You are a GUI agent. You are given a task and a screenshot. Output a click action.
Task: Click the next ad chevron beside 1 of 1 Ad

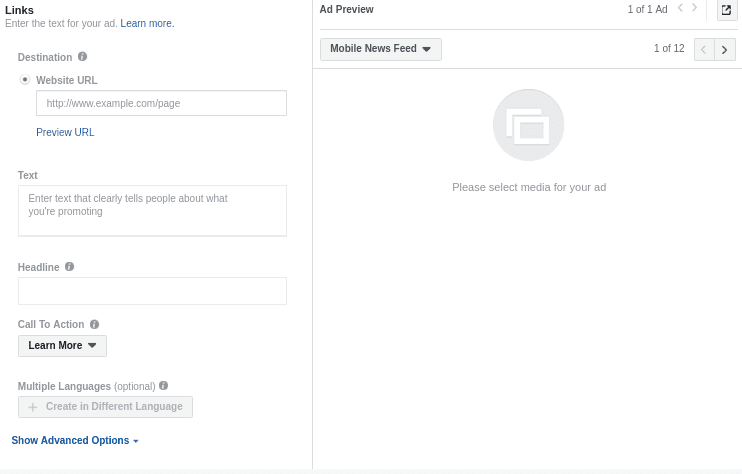(x=695, y=8)
